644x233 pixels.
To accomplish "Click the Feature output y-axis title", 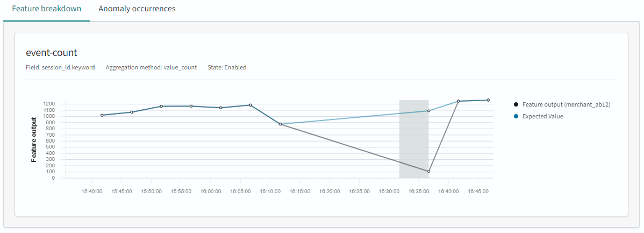I will pyautogui.click(x=34, y=139).
